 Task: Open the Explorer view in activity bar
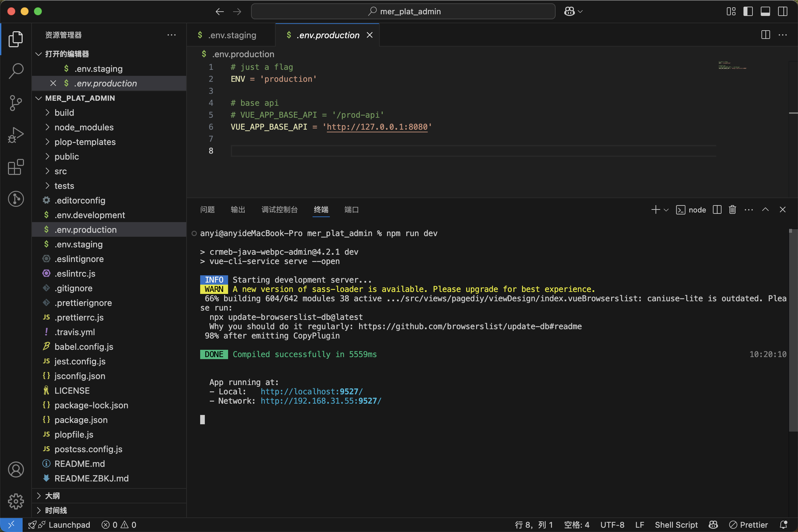16,39
